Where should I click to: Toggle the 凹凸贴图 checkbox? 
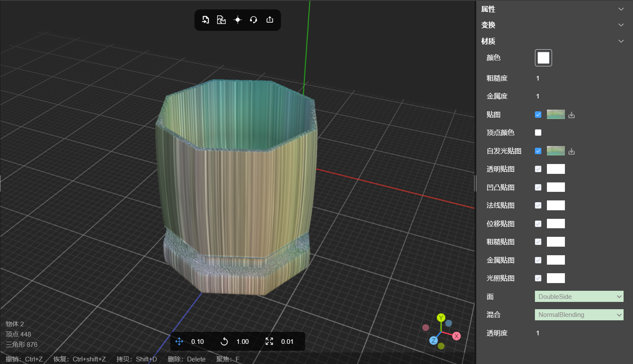[x=538, y=188]
